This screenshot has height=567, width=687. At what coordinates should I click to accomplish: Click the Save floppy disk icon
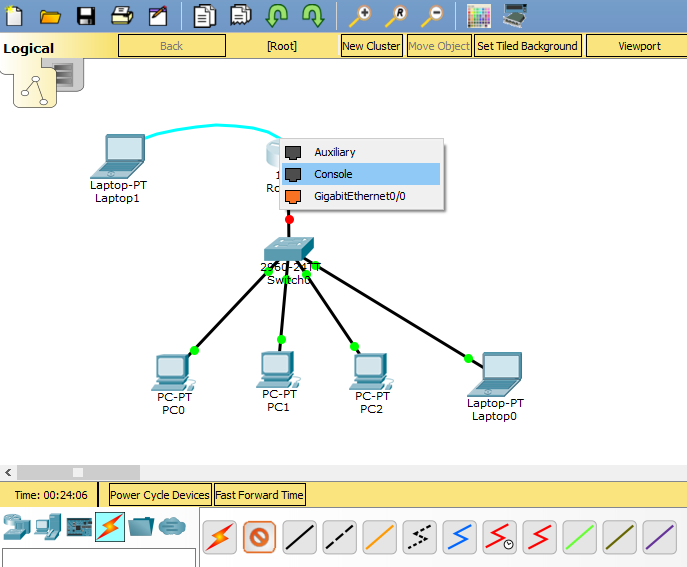coord(86,16)
